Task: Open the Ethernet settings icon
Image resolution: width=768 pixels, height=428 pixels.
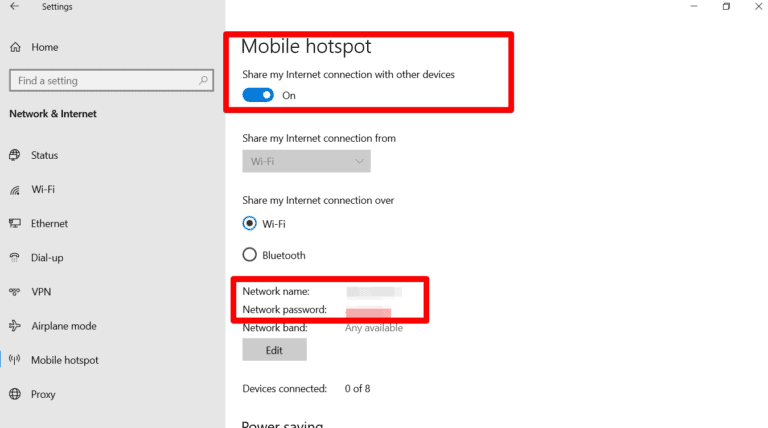Action: point(15,223)
